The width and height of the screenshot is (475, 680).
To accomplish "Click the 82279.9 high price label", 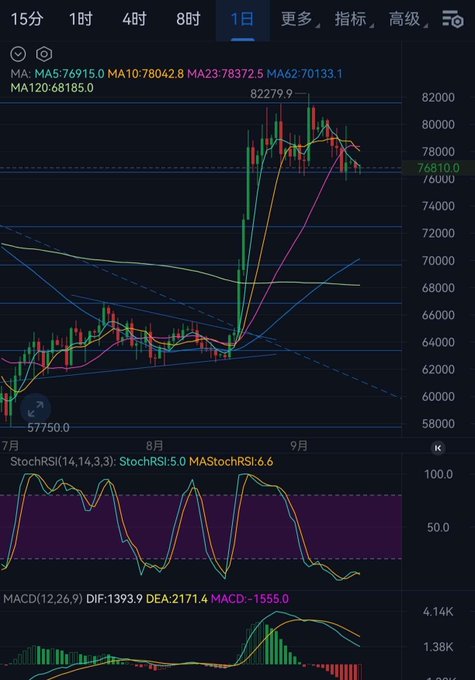I will click(x=271, y=94).
